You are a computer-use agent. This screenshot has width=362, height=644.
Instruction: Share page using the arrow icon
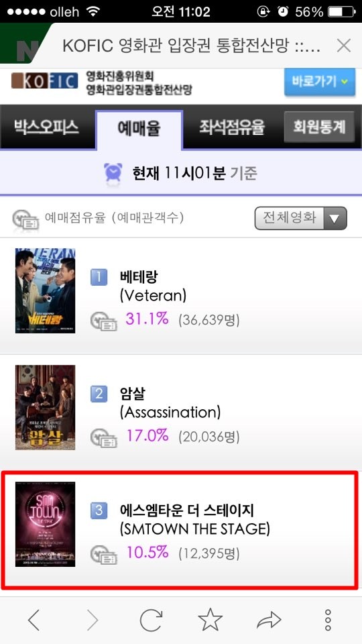point(269,620)
